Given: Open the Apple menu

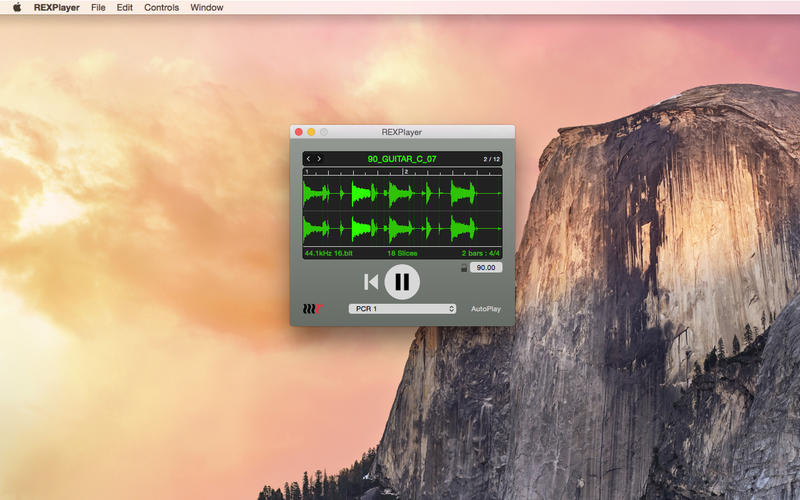Looking at the screenshot, I should pyautogui.click(x=17, y=7).
